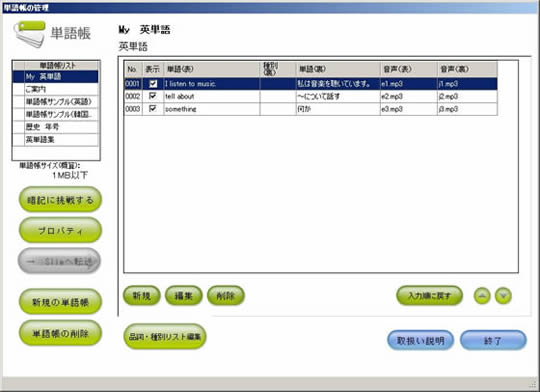Click the 単語(裏) column header
The height and width of the screenshot is (392, 540).
[338, 69]
